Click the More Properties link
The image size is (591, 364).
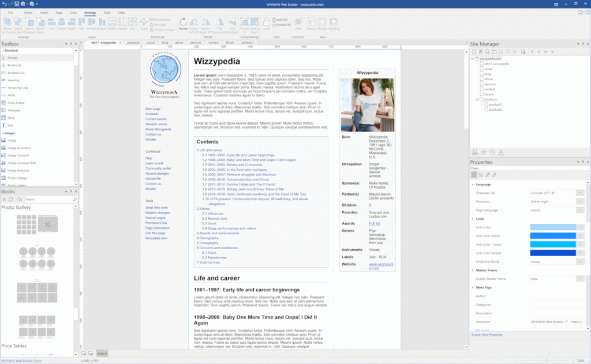click(x=492, y=335)
